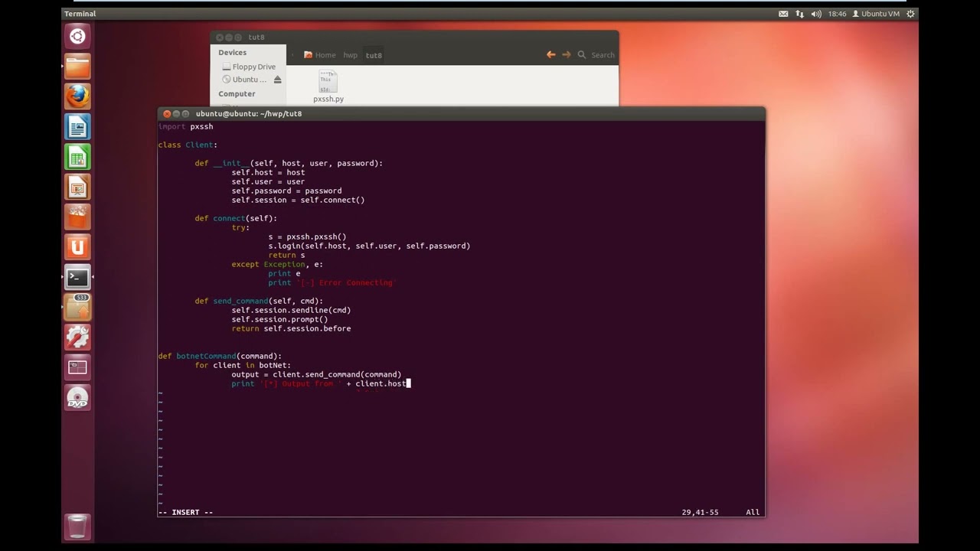980x551 pixels.
Task: Open the sound volume indicator
Action: tap(816, 14)
